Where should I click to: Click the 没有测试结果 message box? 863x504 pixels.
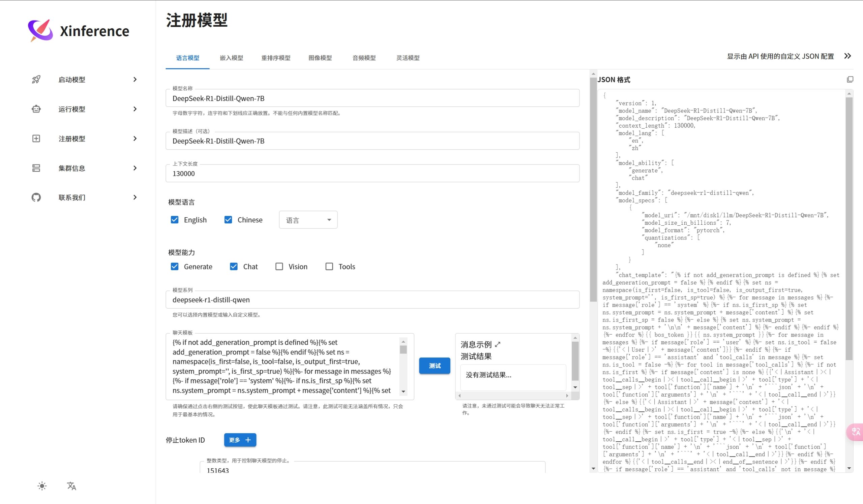[513, 377]
